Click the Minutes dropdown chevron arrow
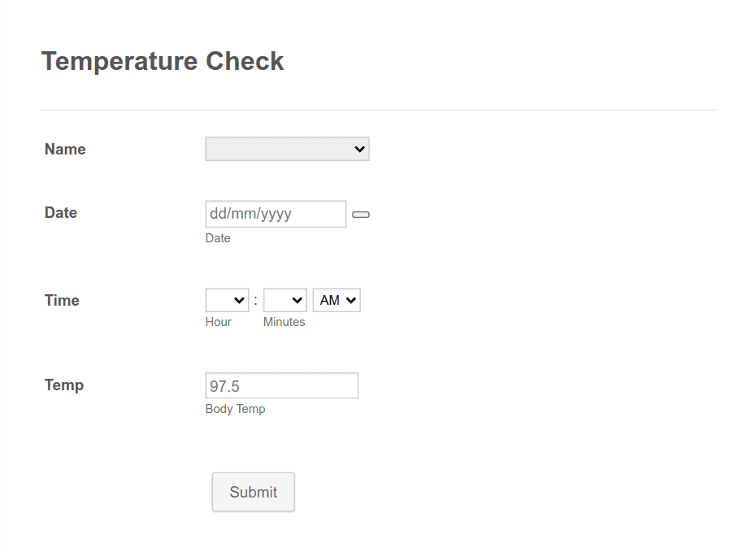The height and width of the screenshot is (552, 756). tap(299, 300)
